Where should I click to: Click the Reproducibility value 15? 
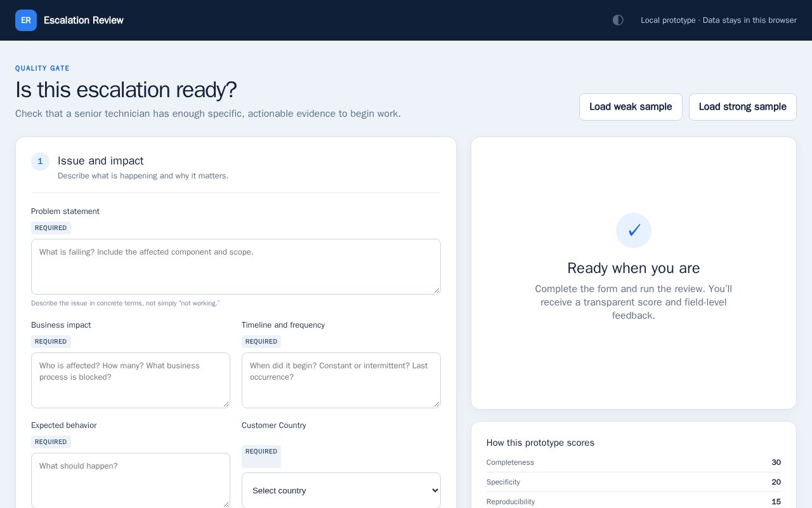pyautogui.click(x=776, y=502)
